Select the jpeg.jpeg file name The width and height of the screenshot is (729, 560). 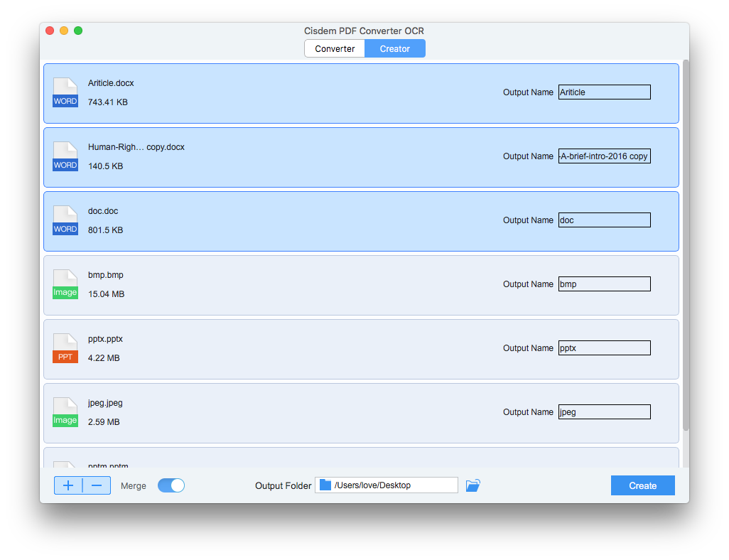click(x=105, y=403)
